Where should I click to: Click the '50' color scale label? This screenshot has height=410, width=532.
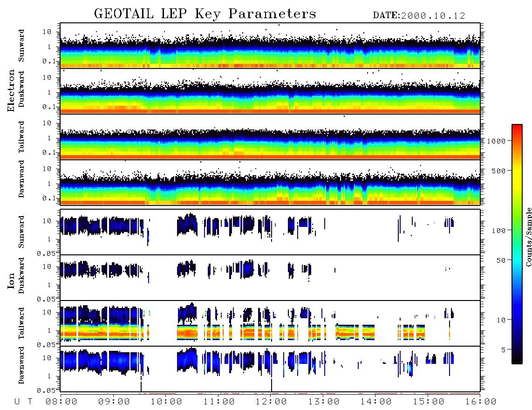point(501,260)
